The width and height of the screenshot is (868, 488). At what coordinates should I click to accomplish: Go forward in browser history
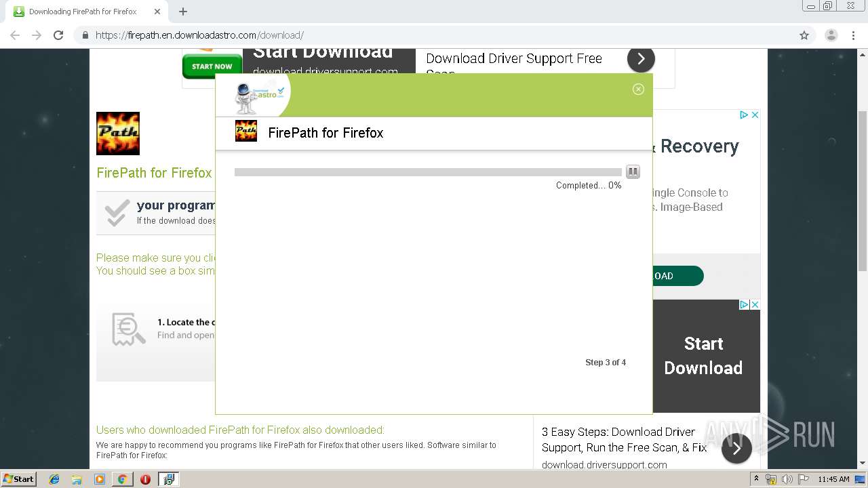click(37, 35)
